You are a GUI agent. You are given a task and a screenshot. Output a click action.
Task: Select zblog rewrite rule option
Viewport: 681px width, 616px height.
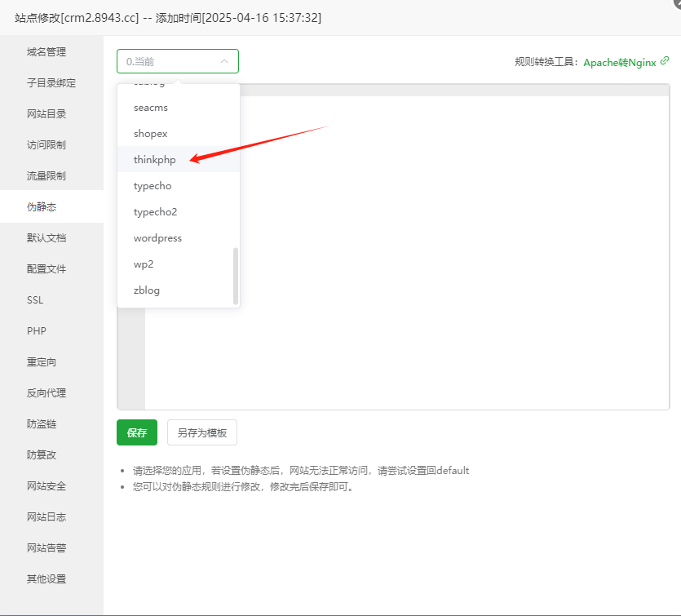[147, 290]
